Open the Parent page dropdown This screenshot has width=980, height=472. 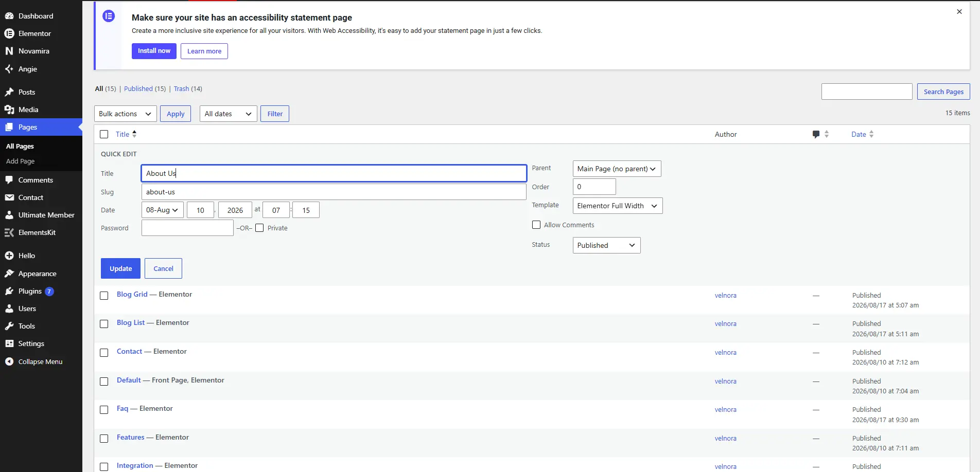617,169
